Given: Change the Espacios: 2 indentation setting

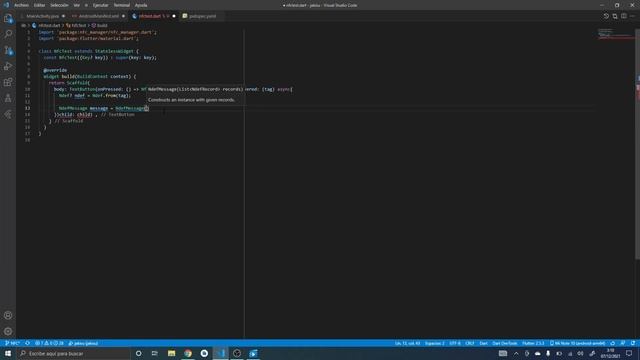Looking at the screenshot, I should coord(435,343).
